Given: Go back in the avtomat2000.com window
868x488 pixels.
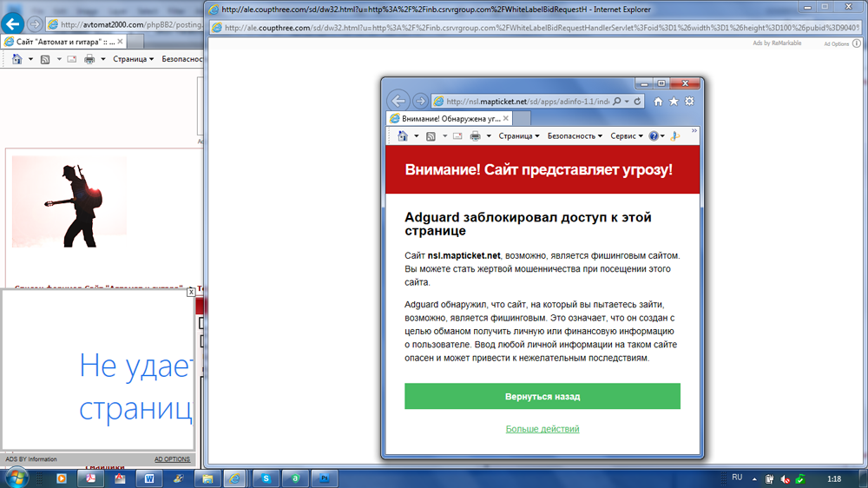Looking at the screenshot, I should coord(13,24).
